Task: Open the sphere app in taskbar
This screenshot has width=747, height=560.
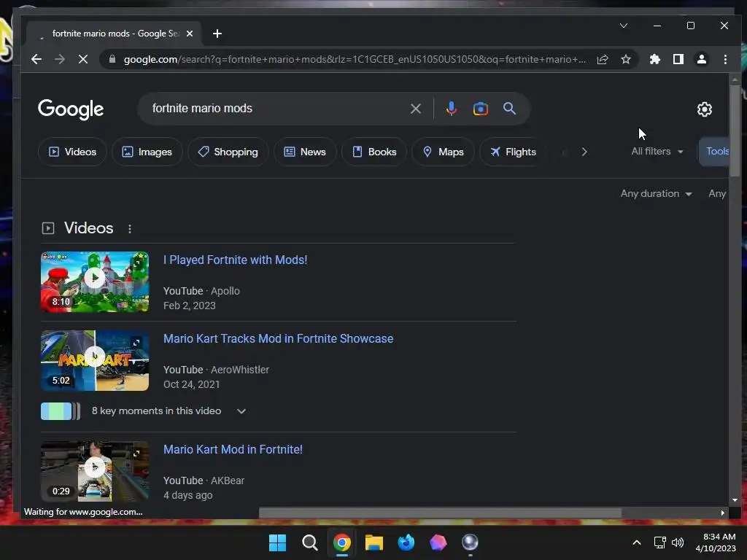Action: (x=471, y=542)
